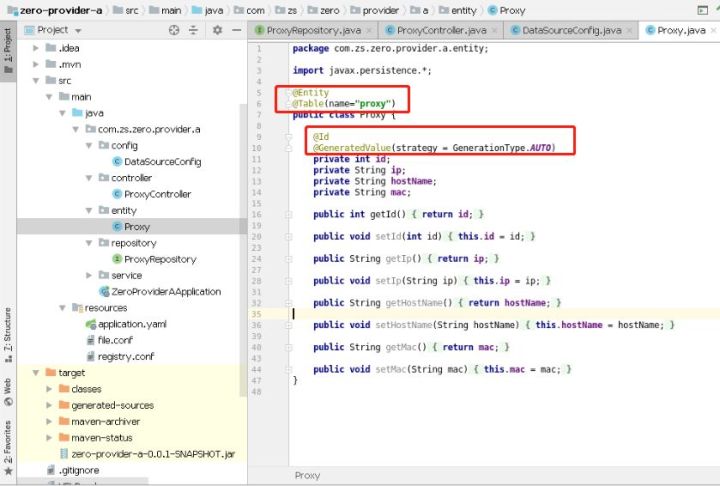Collapse the resources folder
Screen dimensions: 720x486
tap(62, 308)
